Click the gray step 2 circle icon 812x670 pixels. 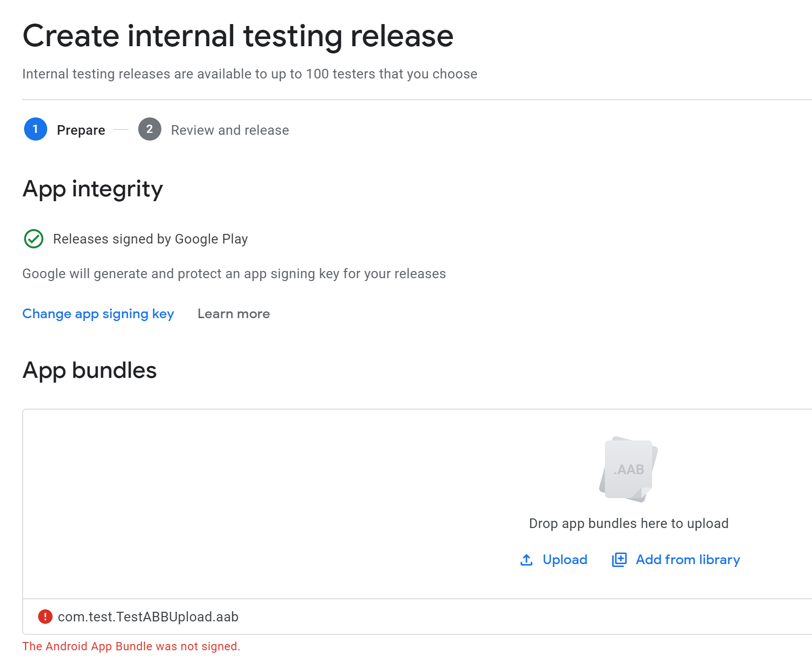149,129
